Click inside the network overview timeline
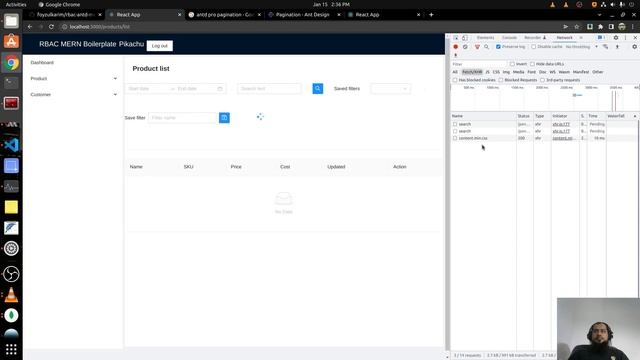The height and width of the screenshot is (360, 640). 545,98
